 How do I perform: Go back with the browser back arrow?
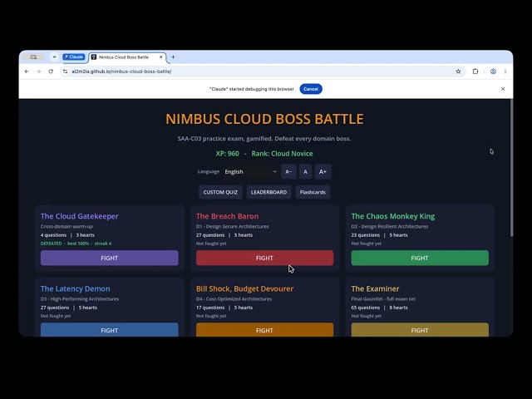click(27, 71)
